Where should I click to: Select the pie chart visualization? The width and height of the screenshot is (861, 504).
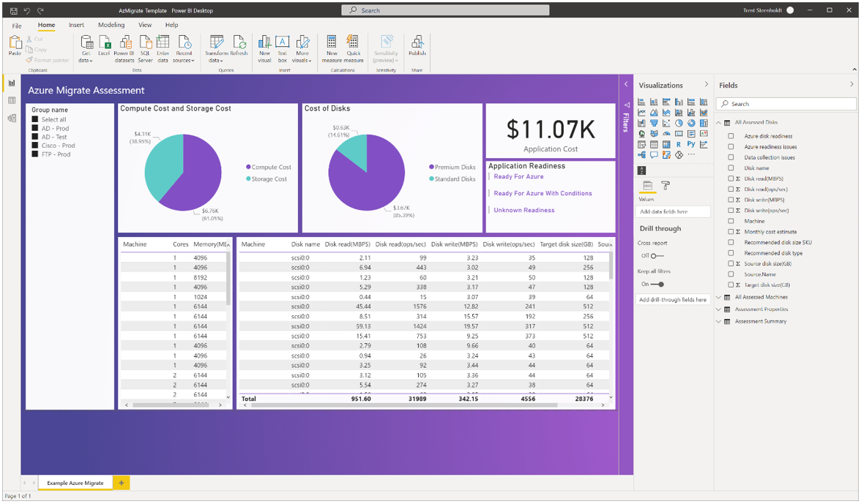679,123
